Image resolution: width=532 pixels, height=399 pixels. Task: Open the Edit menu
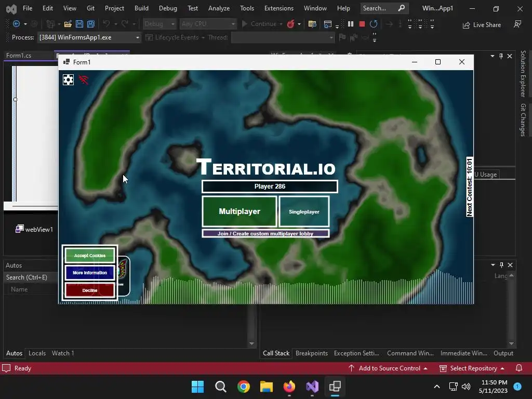click(47, 8)
